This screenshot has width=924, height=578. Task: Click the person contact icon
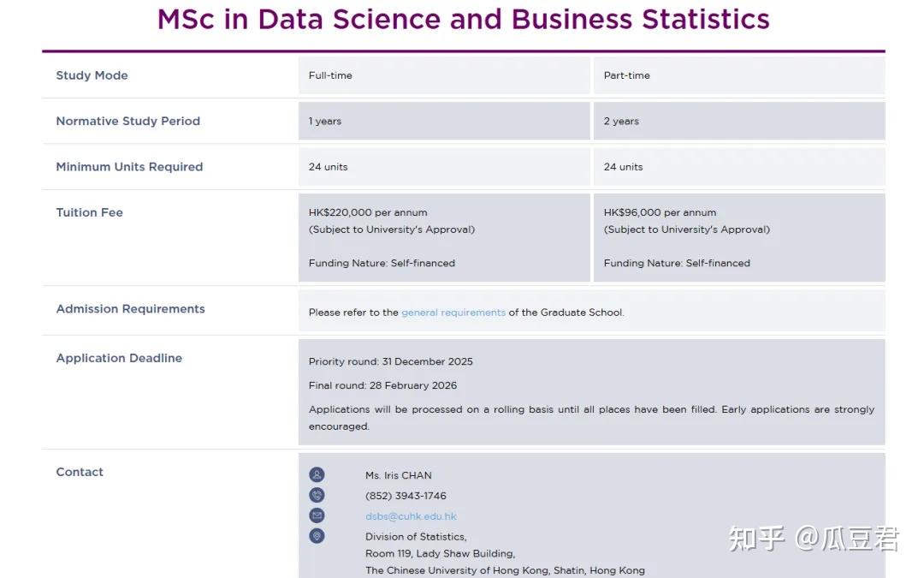tap(317, 474)
